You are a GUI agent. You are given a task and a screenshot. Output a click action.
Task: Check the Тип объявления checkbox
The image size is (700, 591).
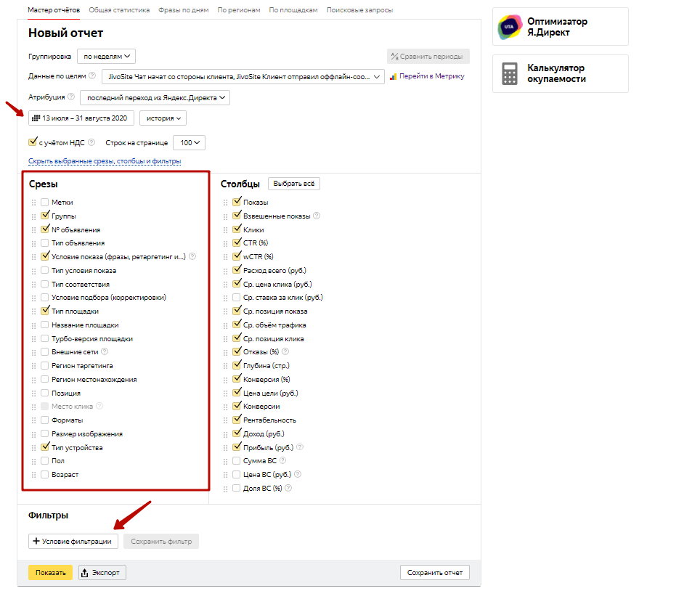[x=44, y=242]
